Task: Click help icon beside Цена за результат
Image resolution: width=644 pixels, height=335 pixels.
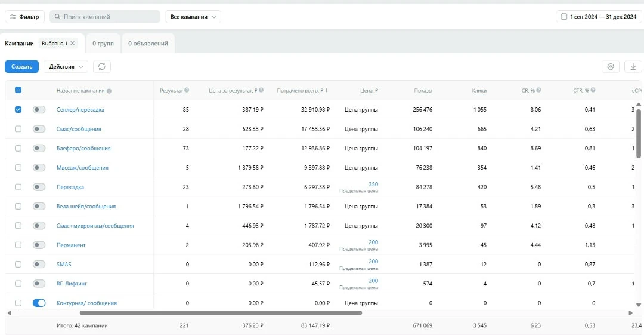Action: pyautogui.click(x=261, y=90)
